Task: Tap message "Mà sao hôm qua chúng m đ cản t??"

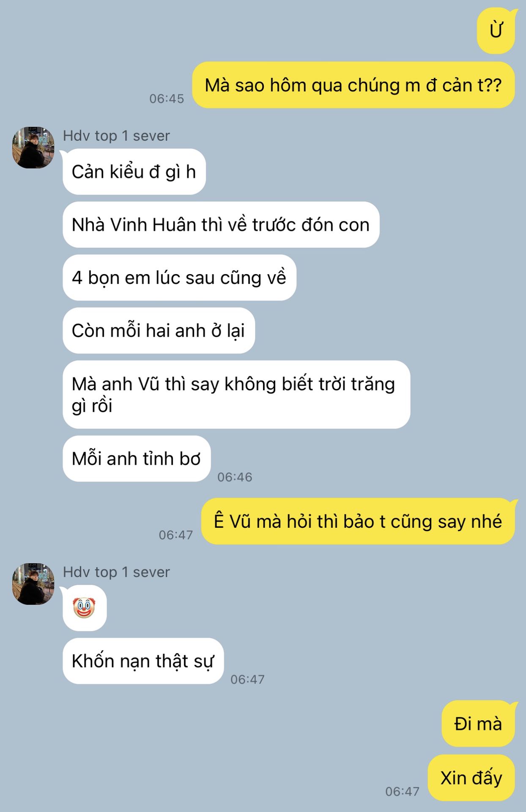Action: tap(353, 85)
